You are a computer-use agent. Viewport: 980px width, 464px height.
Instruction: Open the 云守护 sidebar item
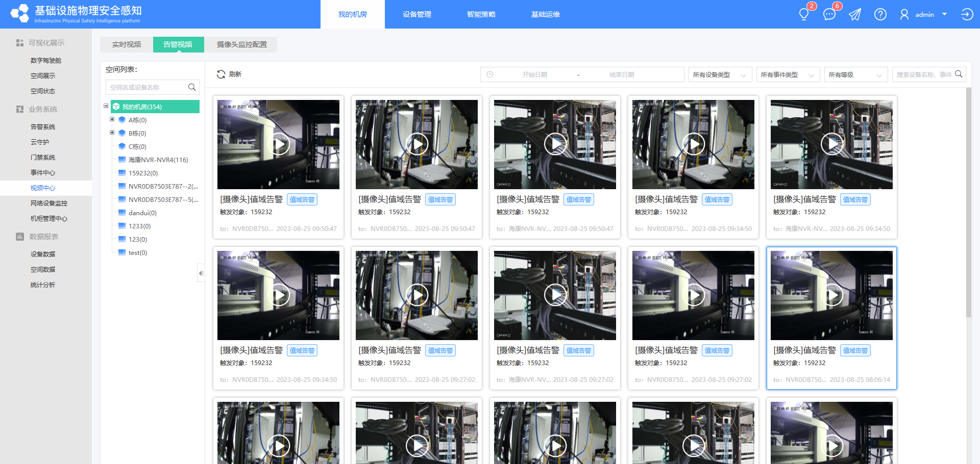[40, 142]
